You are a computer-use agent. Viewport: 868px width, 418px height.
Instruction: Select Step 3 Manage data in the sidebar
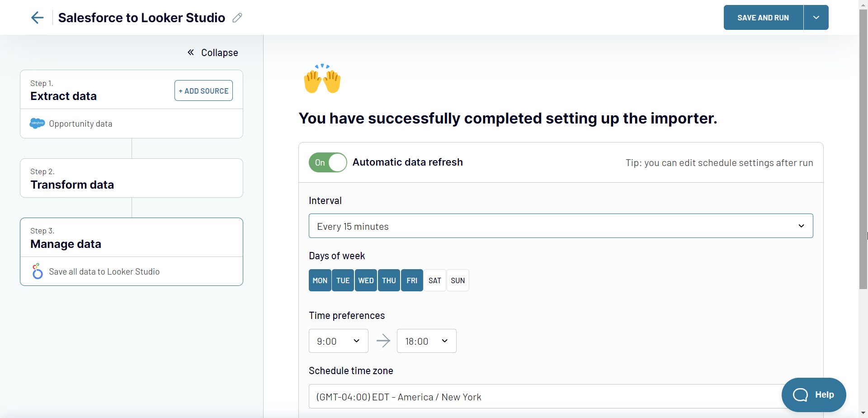[x=131, y=237]
